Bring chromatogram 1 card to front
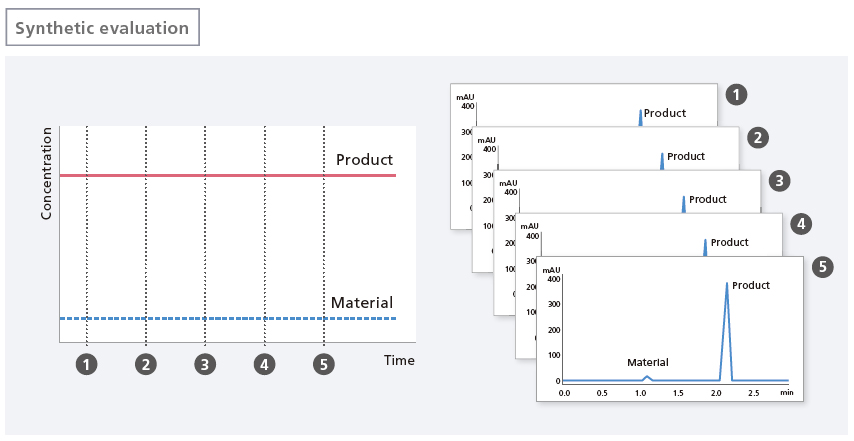The image size is (854, 441). tap(583, 105)
